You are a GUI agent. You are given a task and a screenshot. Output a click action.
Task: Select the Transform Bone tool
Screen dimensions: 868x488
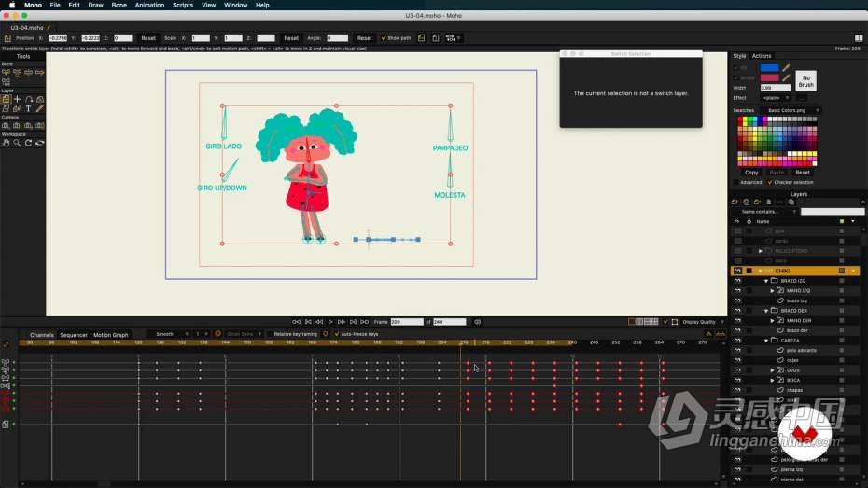pos(17,73)
